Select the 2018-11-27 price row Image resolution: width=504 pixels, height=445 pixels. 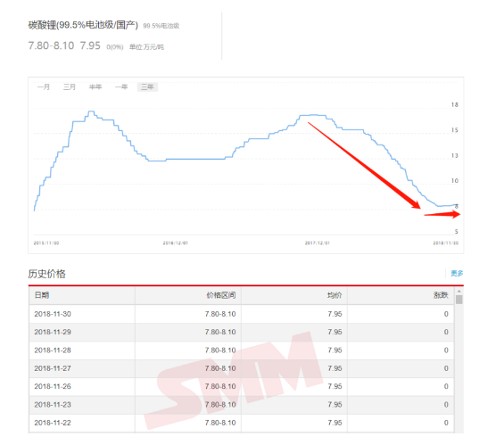point(242,368)
